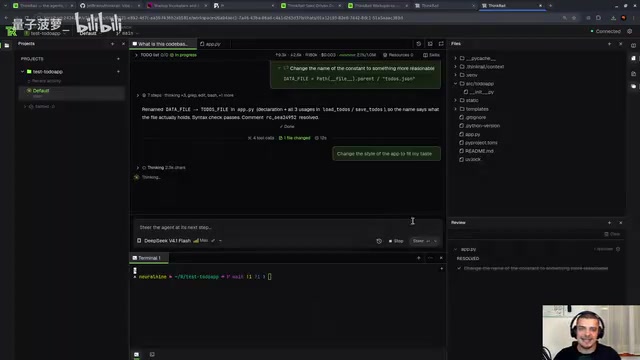The width and height of the screenshot is (640, 360).
Task: Open __init__.py in the file tree
Action: pyautogui.click(x=482, y=92)
